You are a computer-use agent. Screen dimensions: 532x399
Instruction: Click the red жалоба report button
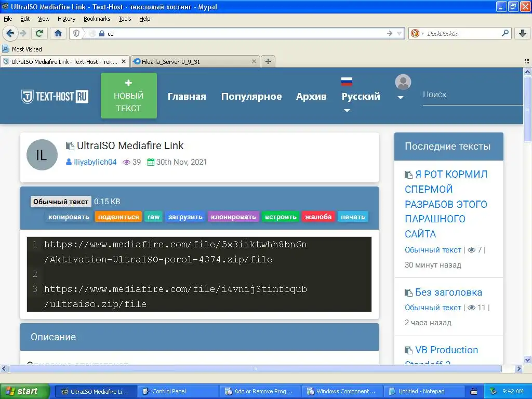318,217
